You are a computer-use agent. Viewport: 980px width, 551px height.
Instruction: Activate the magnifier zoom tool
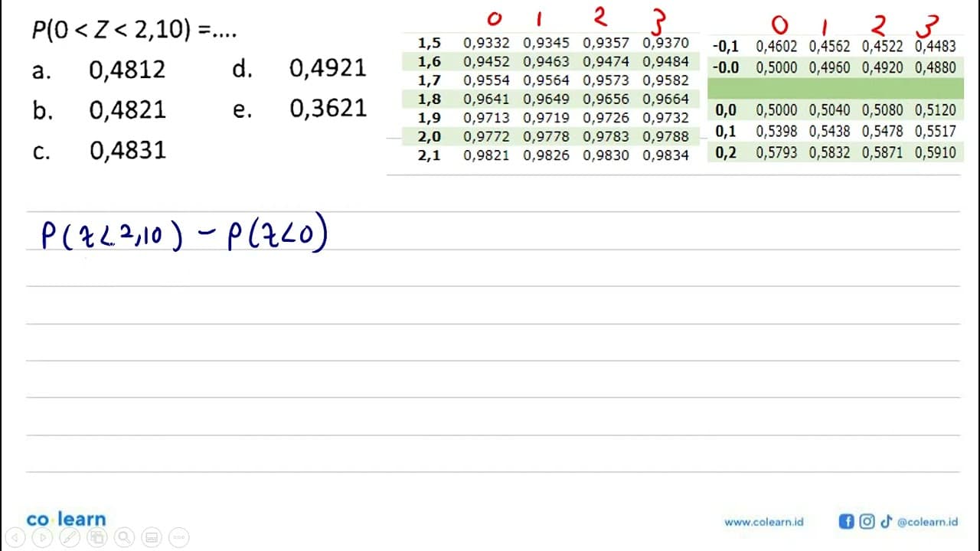(124, 537)
